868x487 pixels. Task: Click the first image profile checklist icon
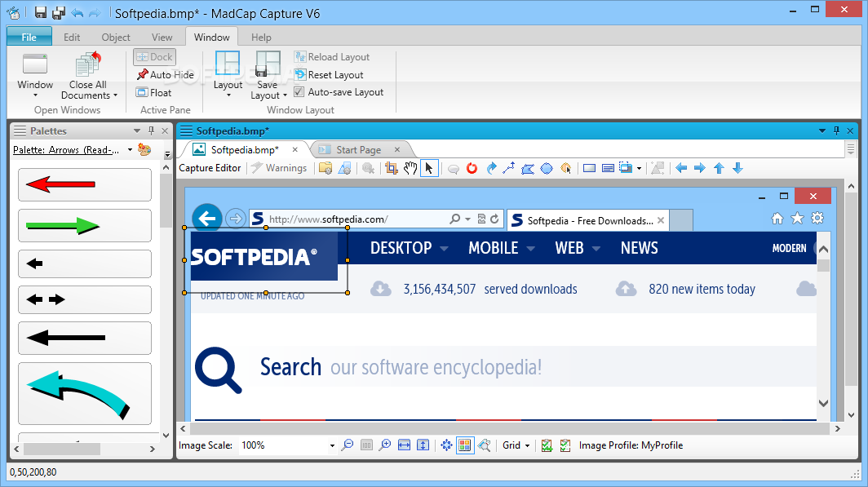(x=547, y=445)
